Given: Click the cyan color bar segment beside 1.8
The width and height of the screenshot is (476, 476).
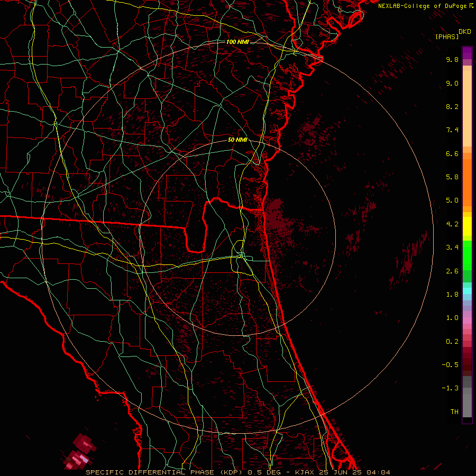Looking at the screenshot, I should tap(467, 291).
